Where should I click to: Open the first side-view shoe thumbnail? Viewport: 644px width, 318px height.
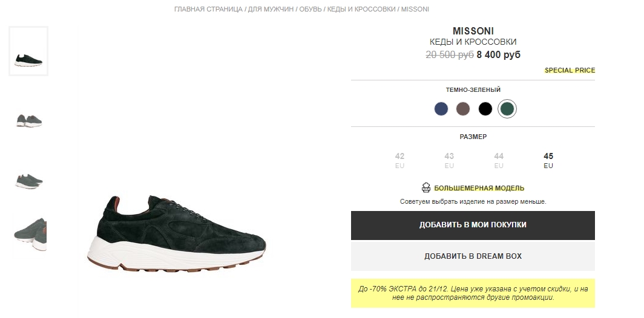point(28,51)
